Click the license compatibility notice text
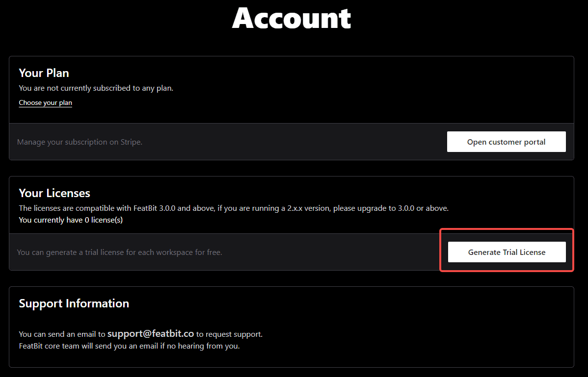 (233, 208)
